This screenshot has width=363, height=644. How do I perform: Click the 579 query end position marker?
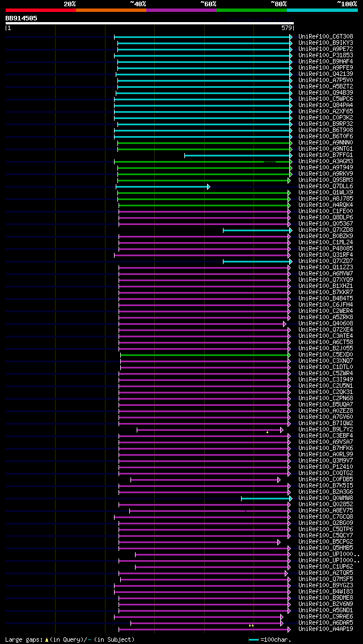click(286, 28)
